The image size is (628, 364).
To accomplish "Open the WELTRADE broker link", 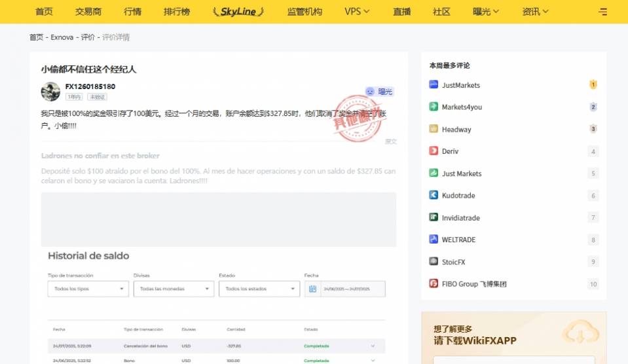I will click(x=458, y=240).
